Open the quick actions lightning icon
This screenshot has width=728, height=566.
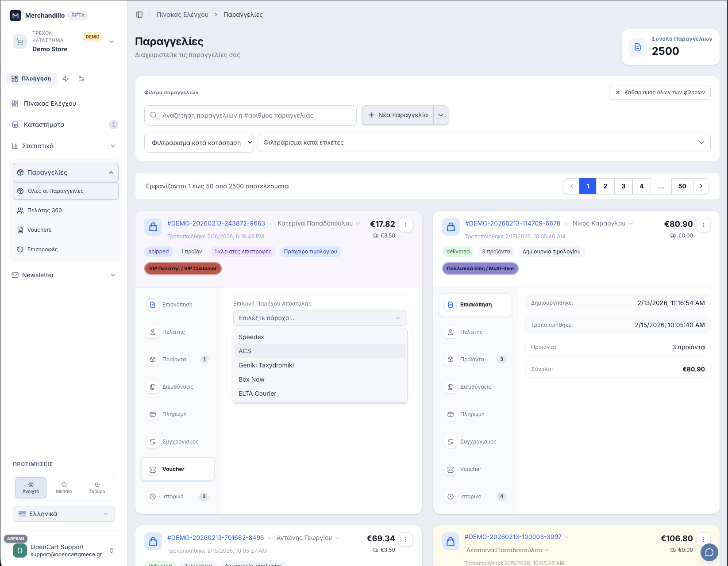pyautogui.click(x=65, y=79)
